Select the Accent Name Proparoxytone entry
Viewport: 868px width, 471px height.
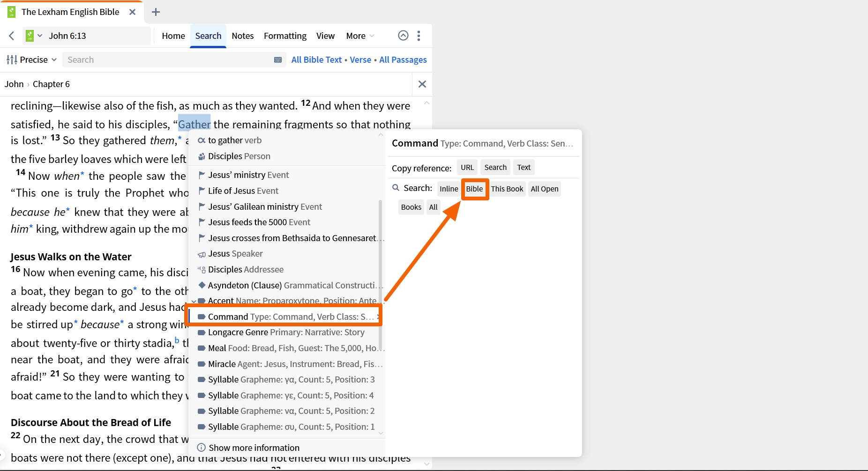[x=286, y=301]
